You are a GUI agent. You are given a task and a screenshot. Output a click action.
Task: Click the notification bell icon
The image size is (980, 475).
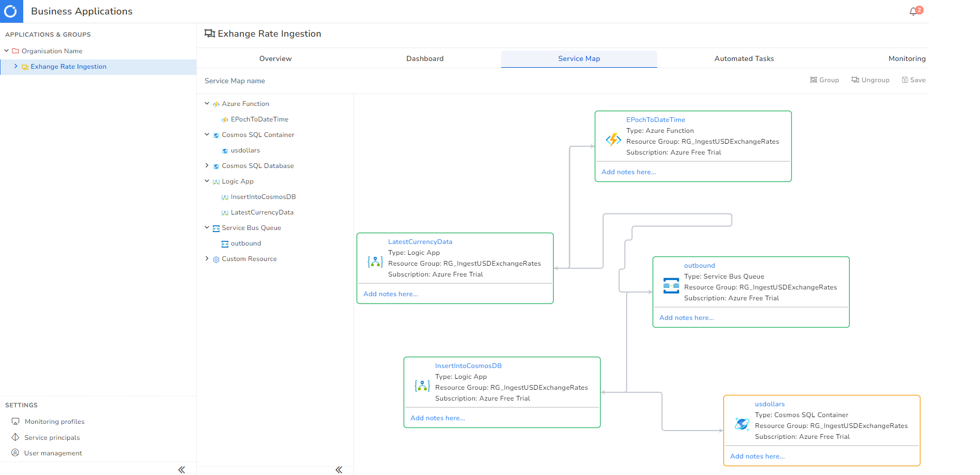(x=913, y=11)
